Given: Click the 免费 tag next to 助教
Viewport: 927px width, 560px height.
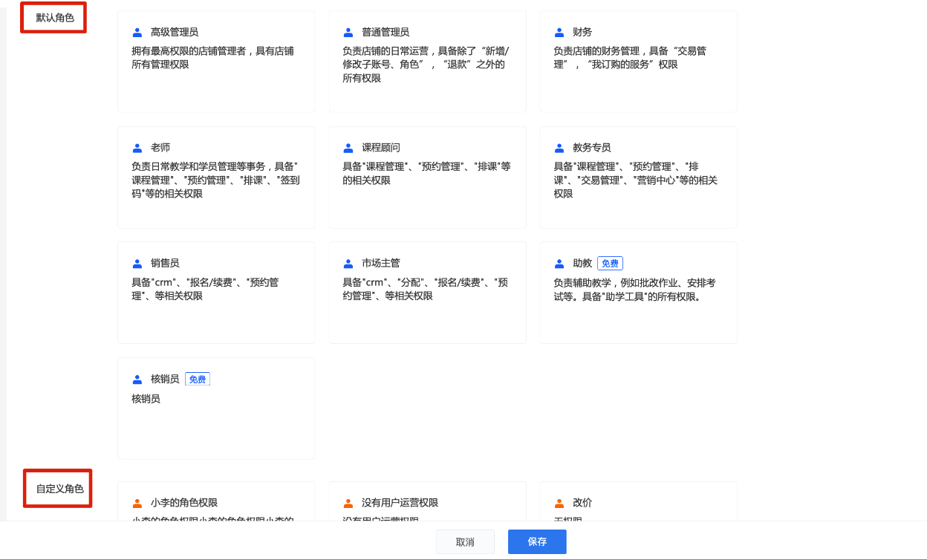Looking at the screenshot, I should coord(610,264).
